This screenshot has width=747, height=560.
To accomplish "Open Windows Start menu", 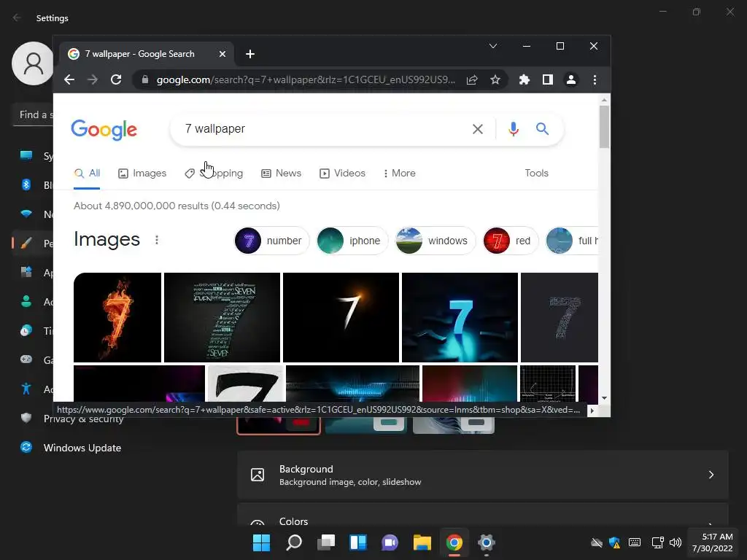I will (x=261, y=542).
